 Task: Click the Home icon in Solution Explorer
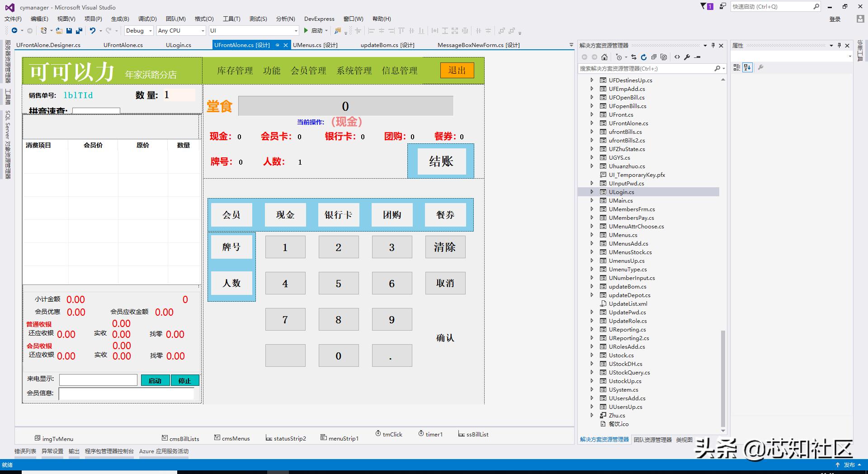click(604, 57)
